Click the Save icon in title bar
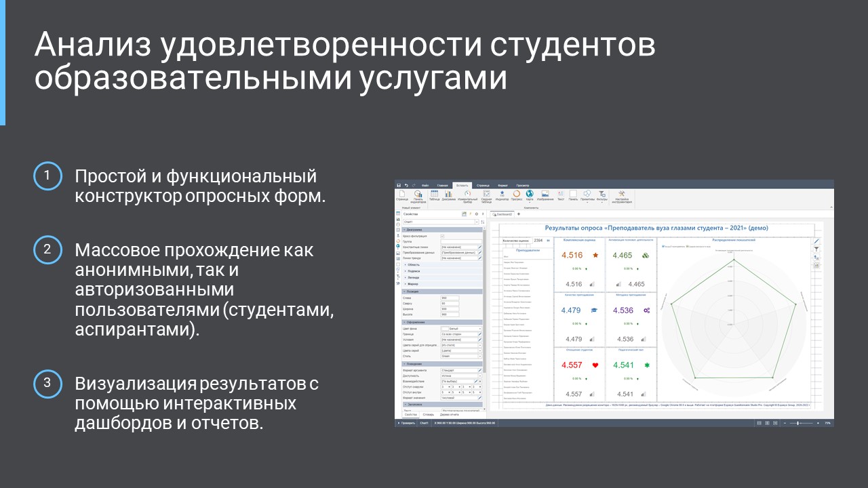868x488 pixels. [x=399, y=184]
